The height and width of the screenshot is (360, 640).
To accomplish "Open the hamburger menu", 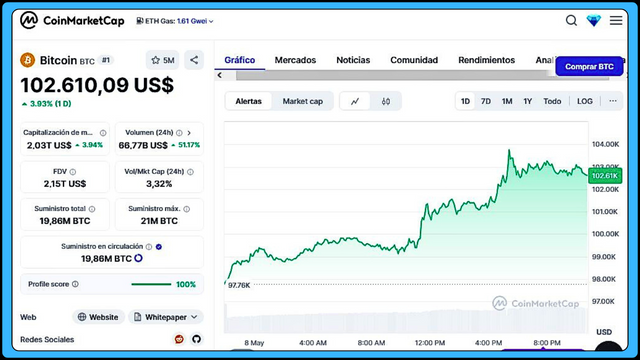I will click(616, 20).
